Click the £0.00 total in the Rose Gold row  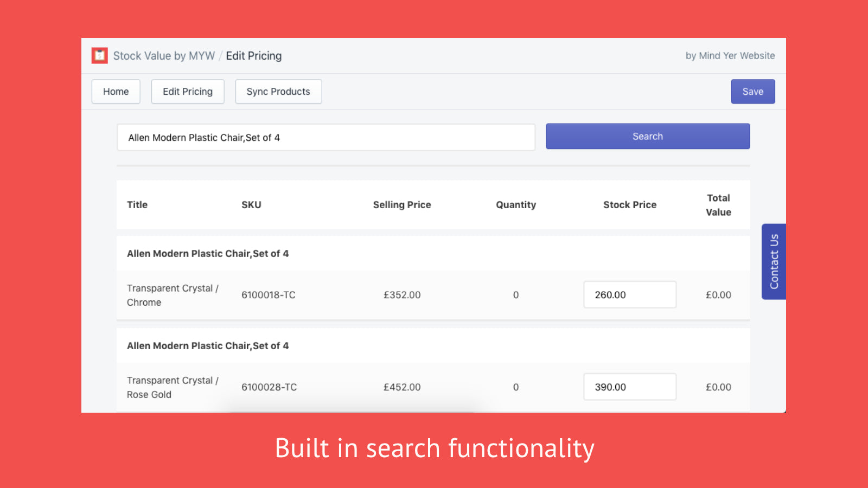click(x=718, y=387)
